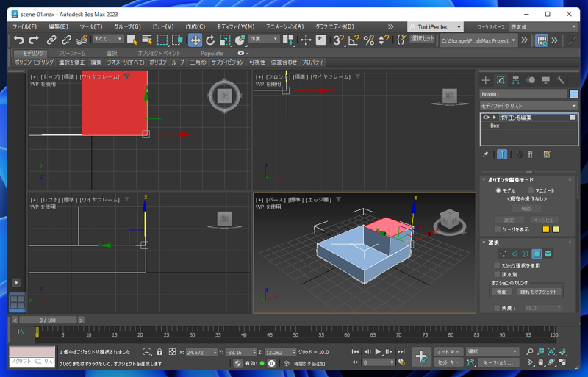This screenshot has width=588, height=377.
Task: Click the セット キー button
Action: click(x=448, y=362)
